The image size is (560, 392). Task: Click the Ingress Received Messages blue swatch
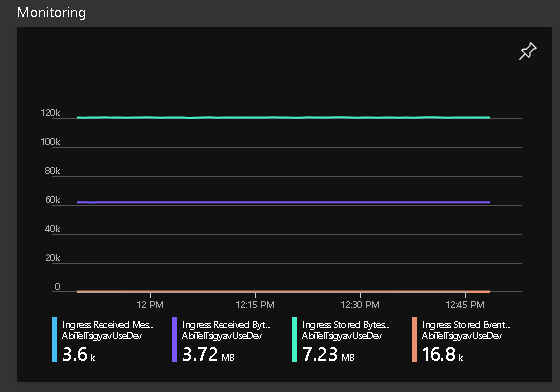[x=54, y=340]
